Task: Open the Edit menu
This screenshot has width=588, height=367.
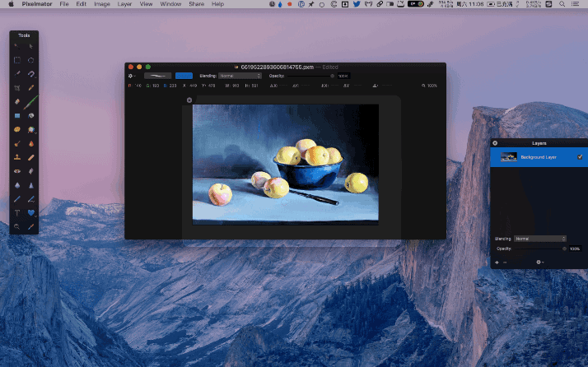Action: click(x=81, y=4)
